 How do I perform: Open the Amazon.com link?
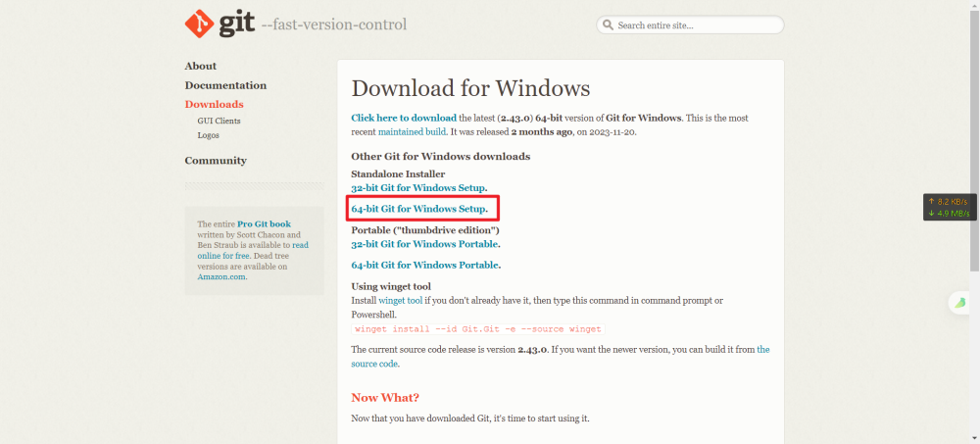[x=221, y=277]
